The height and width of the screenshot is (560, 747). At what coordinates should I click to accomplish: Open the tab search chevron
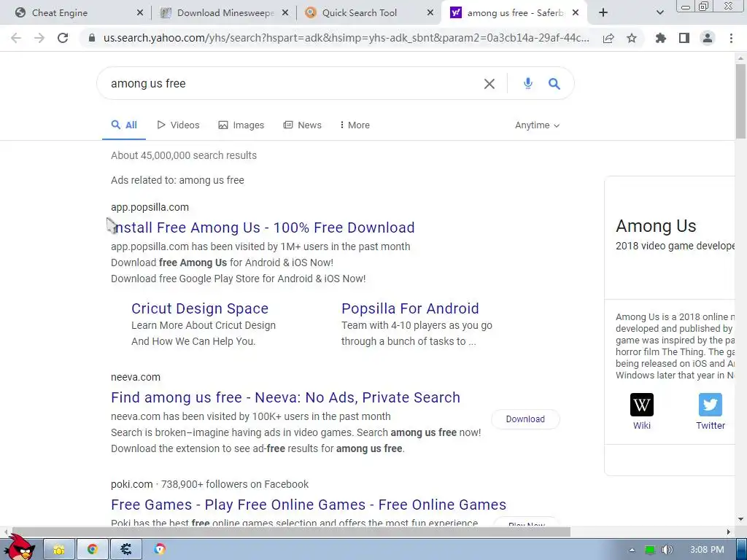(659, 13)
